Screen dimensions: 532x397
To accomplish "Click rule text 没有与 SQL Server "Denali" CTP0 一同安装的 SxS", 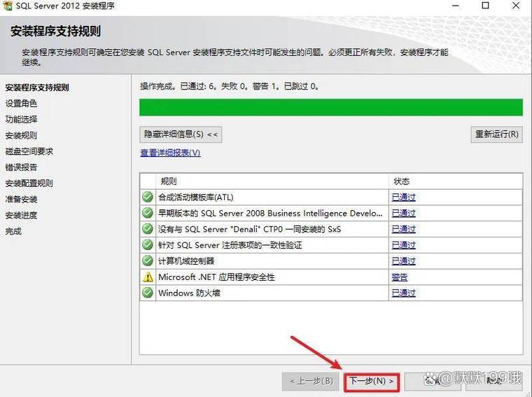I will click(249, 229).
